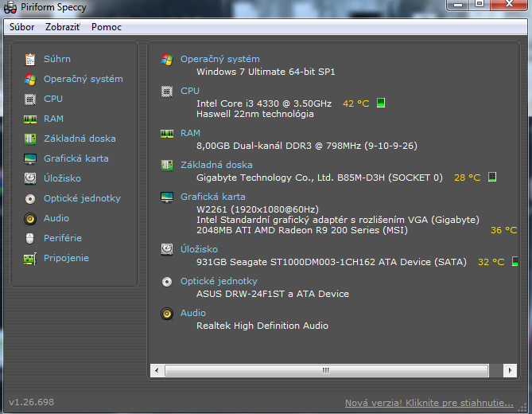
Task: Click the 32 °C storage temperature value
Action: [491, 262]
